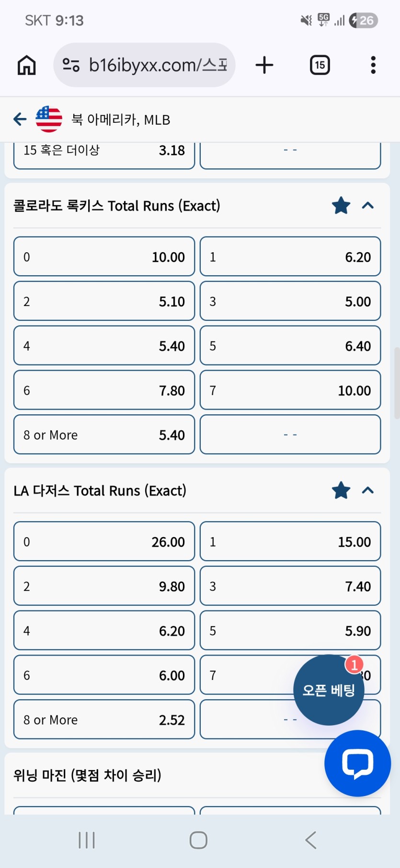Tap the browser home icon
Viewport: 400px width, 868px height.
pos(27,65)
